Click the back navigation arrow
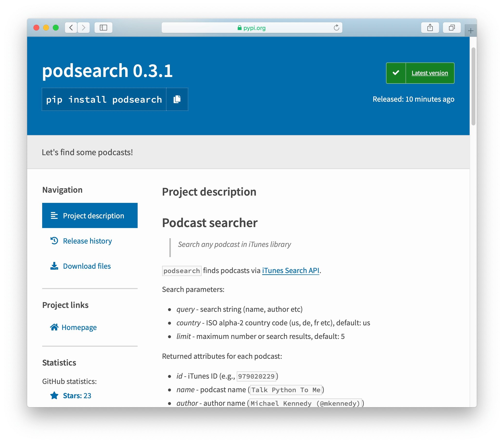 [x=71, y=28]
